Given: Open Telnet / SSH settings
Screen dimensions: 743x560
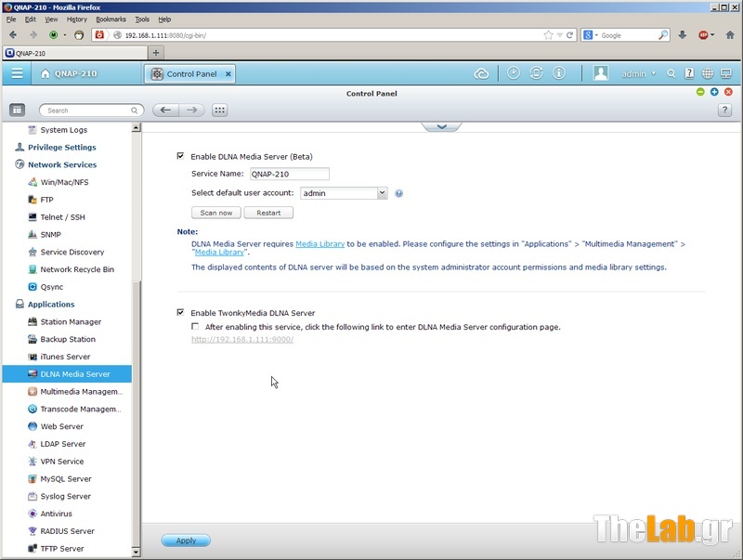Looking at the screenshot, I should pos(62,217).
